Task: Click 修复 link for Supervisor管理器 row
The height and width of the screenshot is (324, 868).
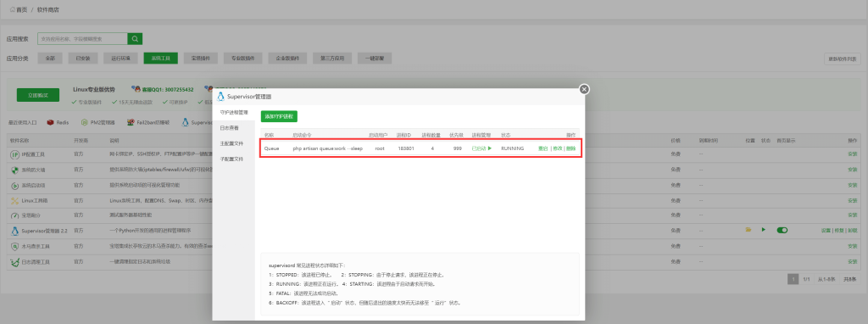Action: click(839, 231)
